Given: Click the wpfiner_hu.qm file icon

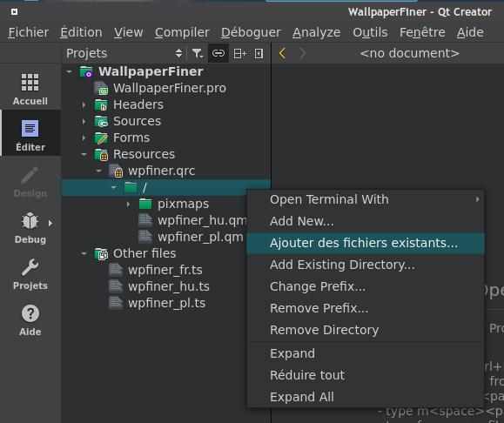Looking at the screenshot, I should click(145, 220).
